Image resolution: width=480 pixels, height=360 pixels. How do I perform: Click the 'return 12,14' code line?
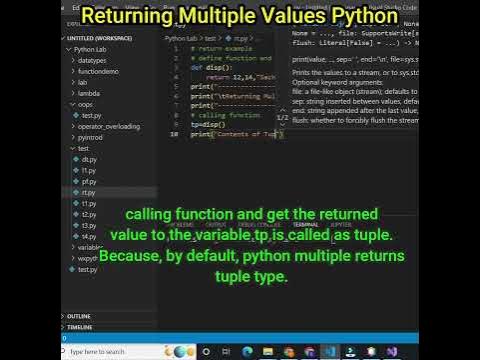point(241,77)
